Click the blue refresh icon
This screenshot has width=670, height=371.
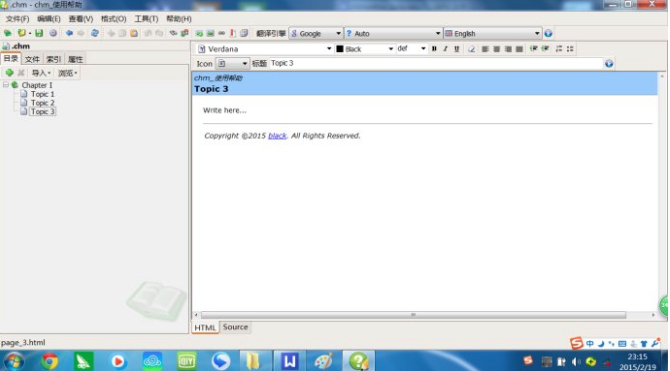[95, 33]
